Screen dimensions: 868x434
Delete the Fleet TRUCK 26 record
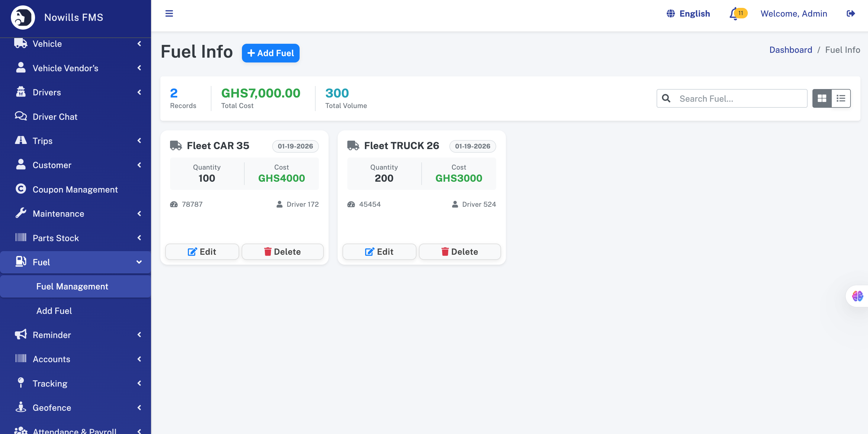459,251
